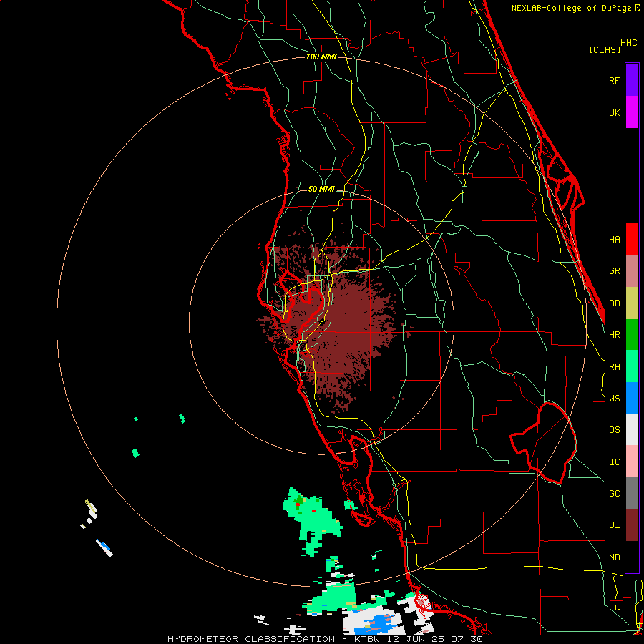This screenshot has height=644, width=644.
Task: Click the "BD" legend label
Action: click(x=614, y=303)
